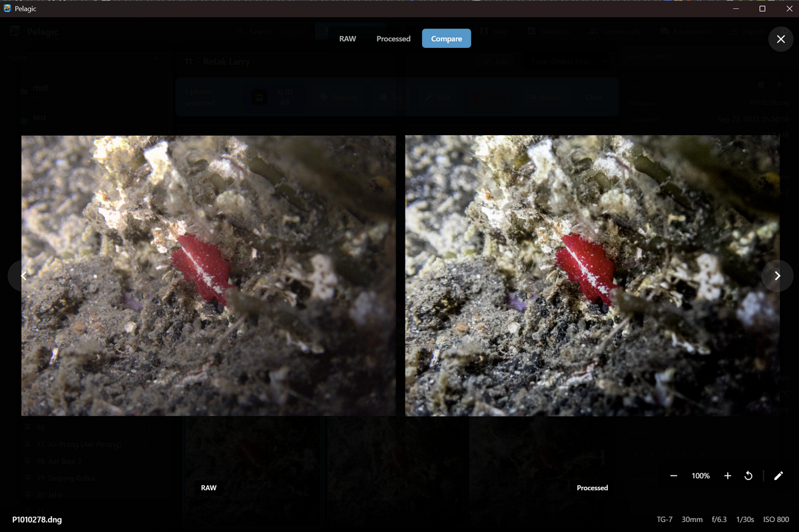Screen dimensions: 799x532
Task: Click the f/6.3 aperture value
Action: coord(720,519)
